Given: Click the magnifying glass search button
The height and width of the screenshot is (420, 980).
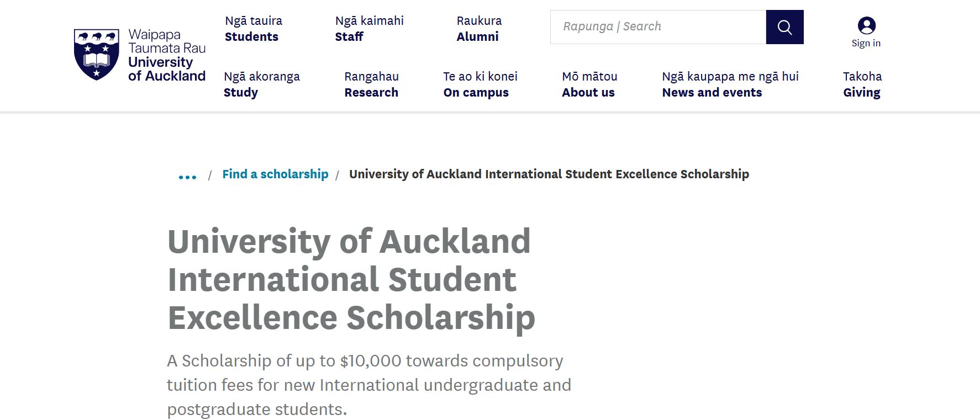Looking at the screenshot, I should point(784,27).
